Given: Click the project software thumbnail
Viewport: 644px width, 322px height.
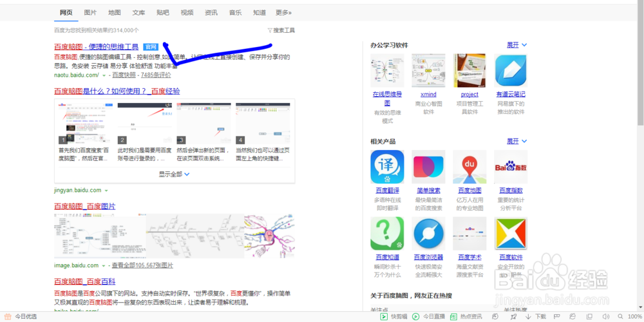Looking at the screenshot, I should (469, 71).
